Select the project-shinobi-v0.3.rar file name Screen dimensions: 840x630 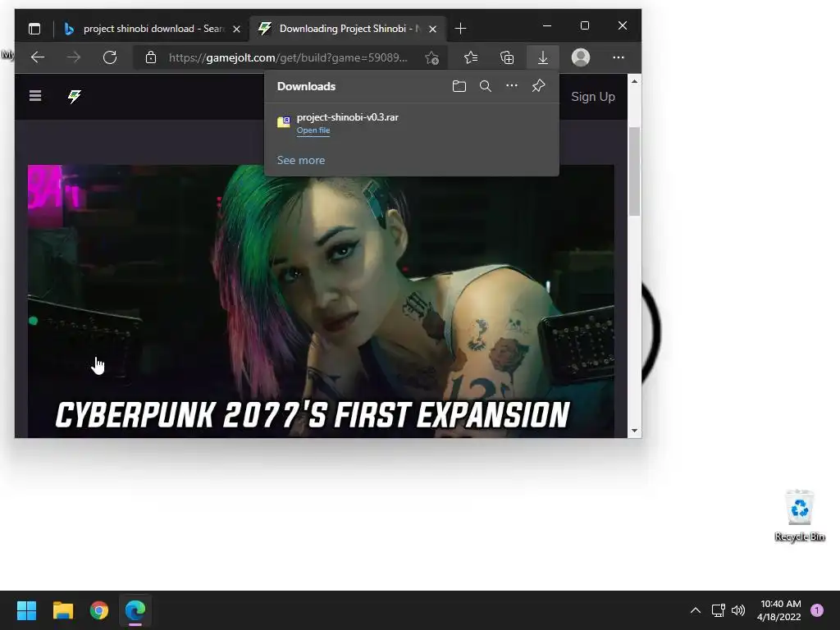348,117
